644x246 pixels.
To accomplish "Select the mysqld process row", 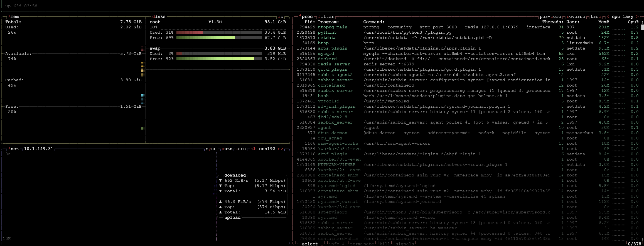I will tap(326, 54).
